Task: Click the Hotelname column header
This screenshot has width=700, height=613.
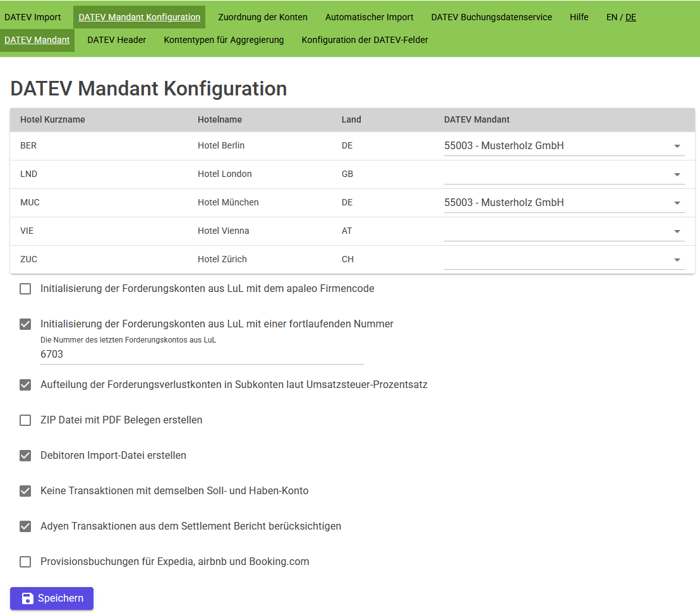Action: coord(220,119)
